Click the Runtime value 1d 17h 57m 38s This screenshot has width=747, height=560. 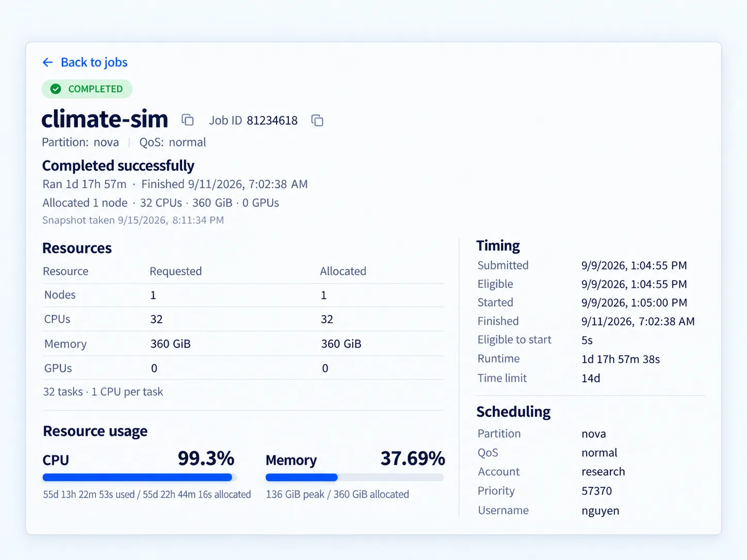pos(621,359)
